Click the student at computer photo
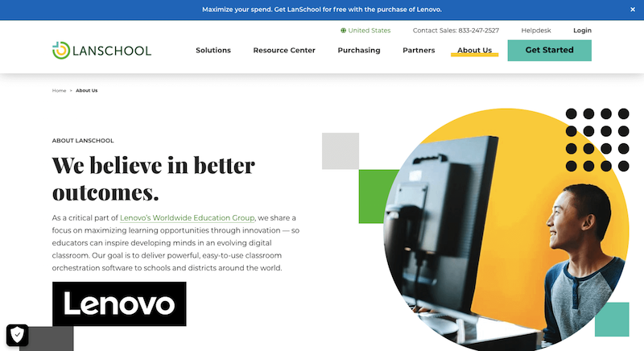The height and width of the screenshot is (351, 644). [x=506, y=230]
